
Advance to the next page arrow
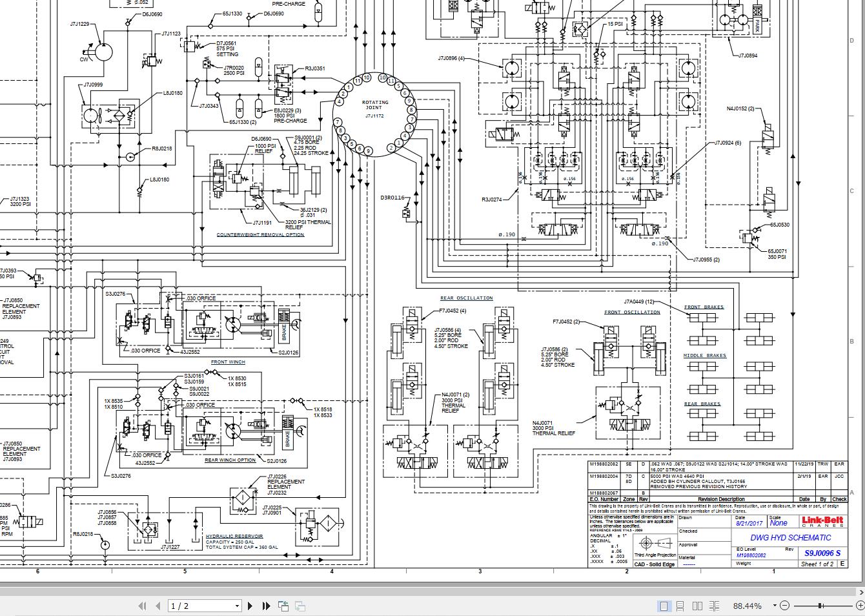[x=250, y=606]
